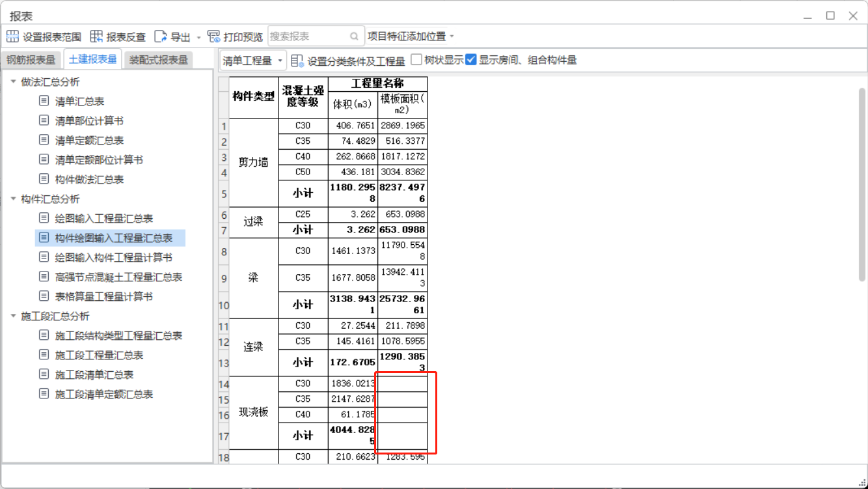The image size is (868, 489).
Task: Click the 剪力墙 component cell
Action: 254,162
